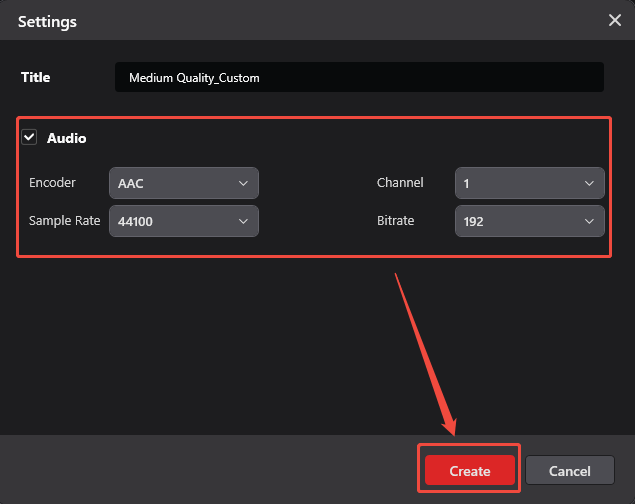Click the Cancel button
The height and width of the screenshot is (504, 635).
(570, 470)
